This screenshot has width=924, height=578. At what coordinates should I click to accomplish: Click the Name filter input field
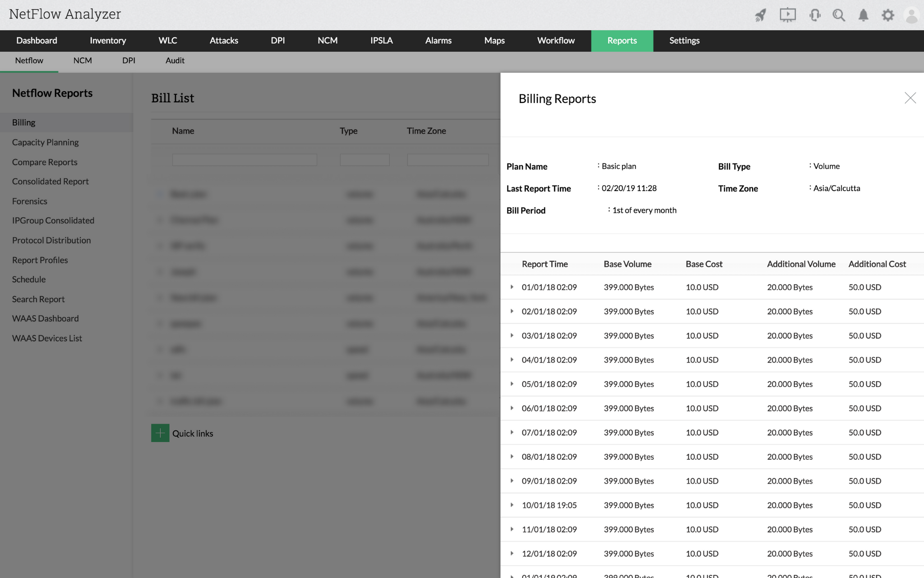[x=245, y=160]
